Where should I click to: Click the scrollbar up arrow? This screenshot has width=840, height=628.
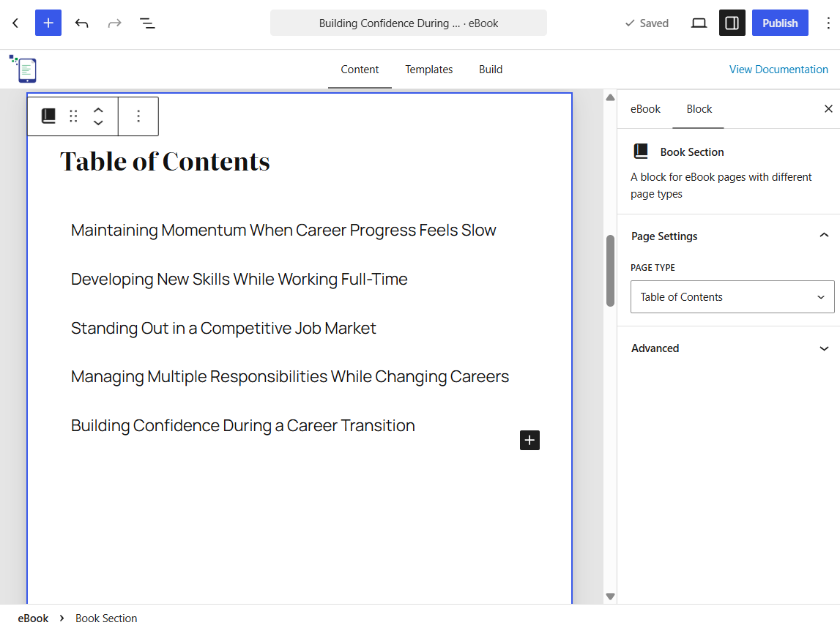[x=610, y=97]
